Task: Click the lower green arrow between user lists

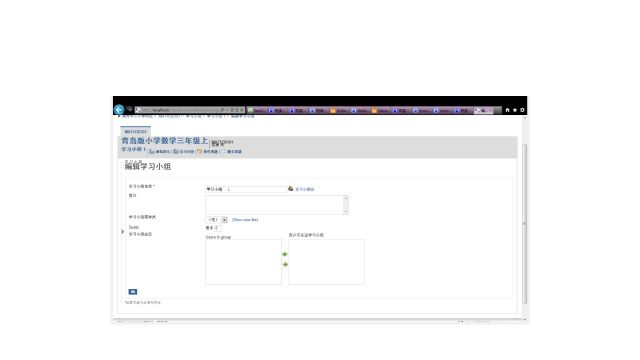Action: tap(285, 264)
